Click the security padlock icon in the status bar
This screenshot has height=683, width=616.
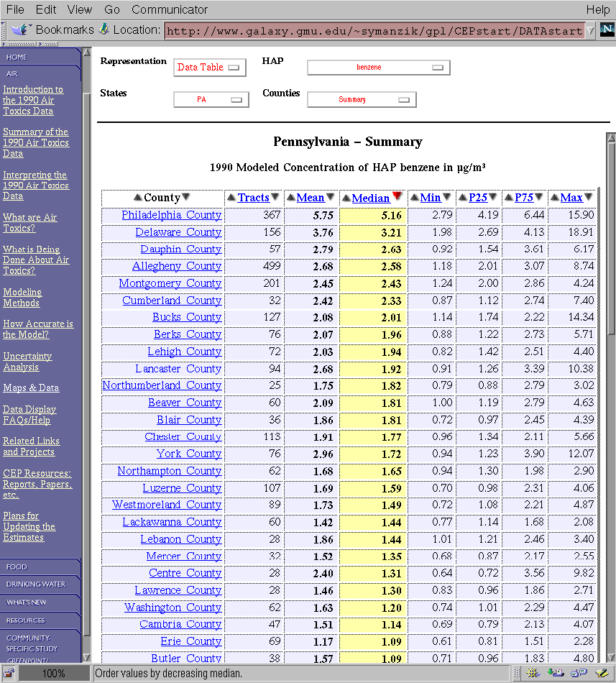point(9,673)
